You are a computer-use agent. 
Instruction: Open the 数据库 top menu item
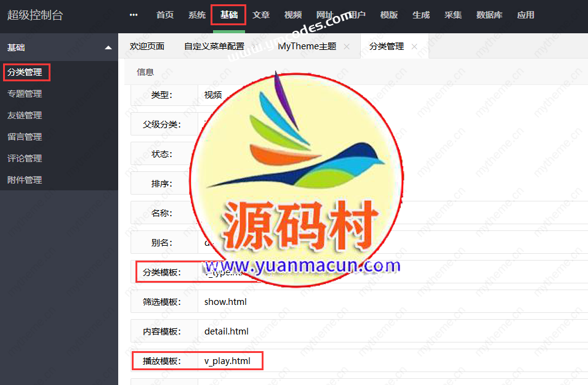[x=489, y=15]
